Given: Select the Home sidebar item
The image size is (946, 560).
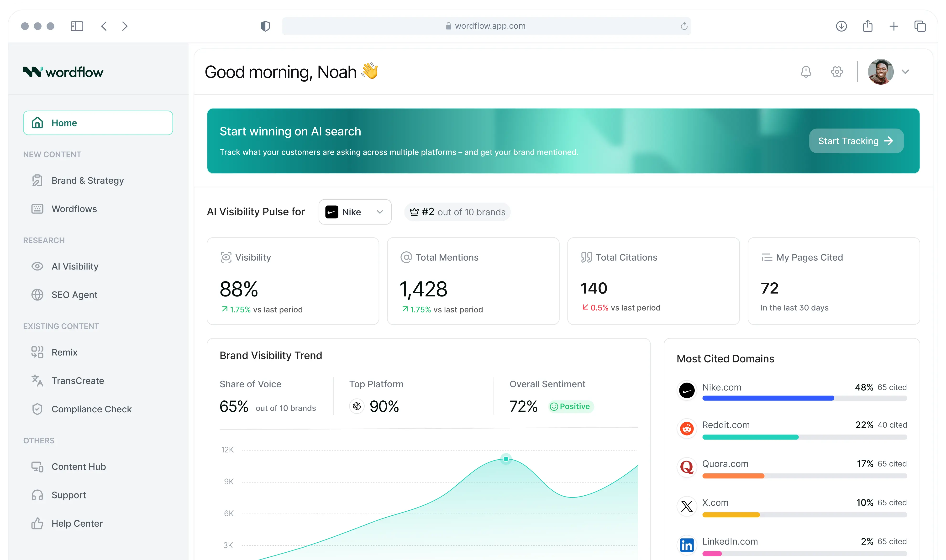Looking at the screenshot, I should [98, 123].
